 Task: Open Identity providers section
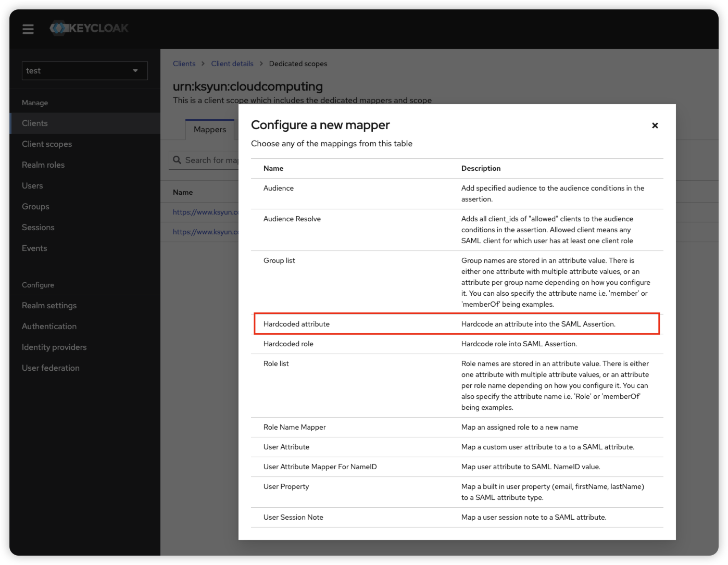[x=54, y=347]
